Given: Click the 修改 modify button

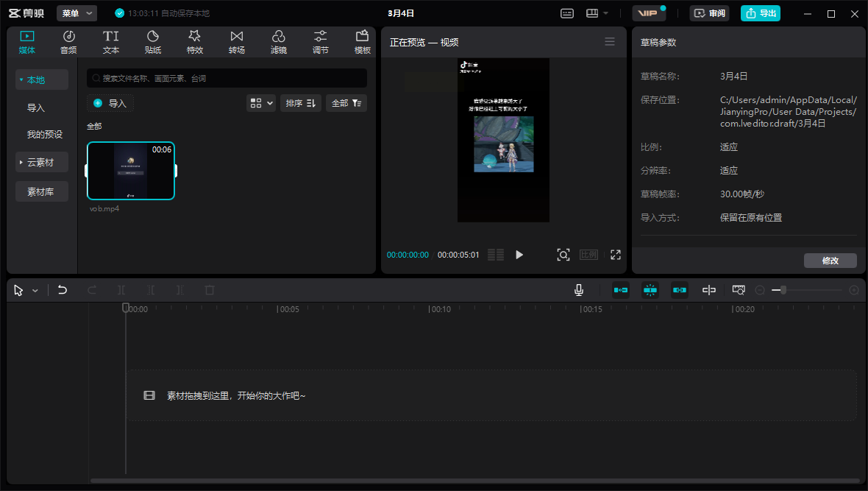Looking at the screenshot, I should click(830, 261).
